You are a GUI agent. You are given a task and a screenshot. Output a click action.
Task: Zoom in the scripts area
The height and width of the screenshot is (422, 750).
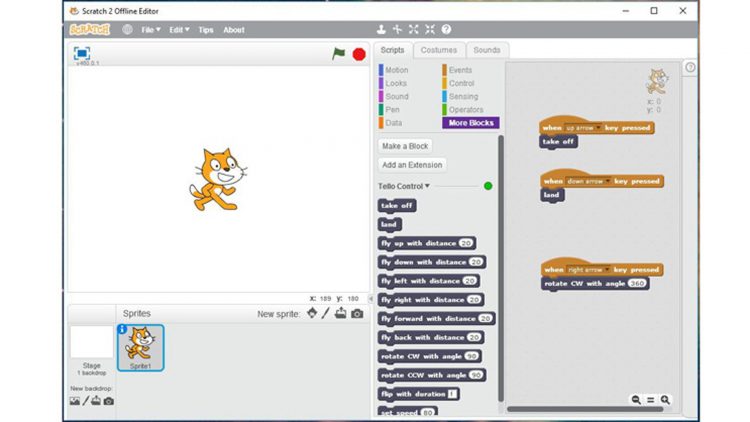point(665,400)
